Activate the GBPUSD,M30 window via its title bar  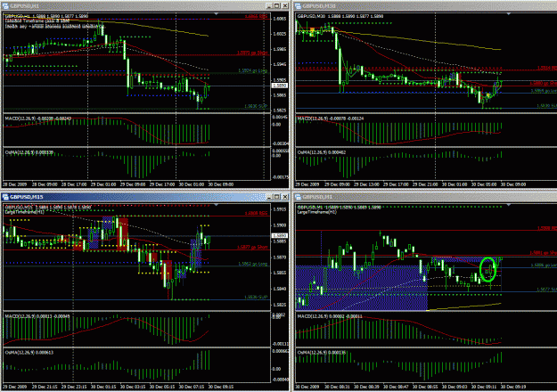click(425, 6)
